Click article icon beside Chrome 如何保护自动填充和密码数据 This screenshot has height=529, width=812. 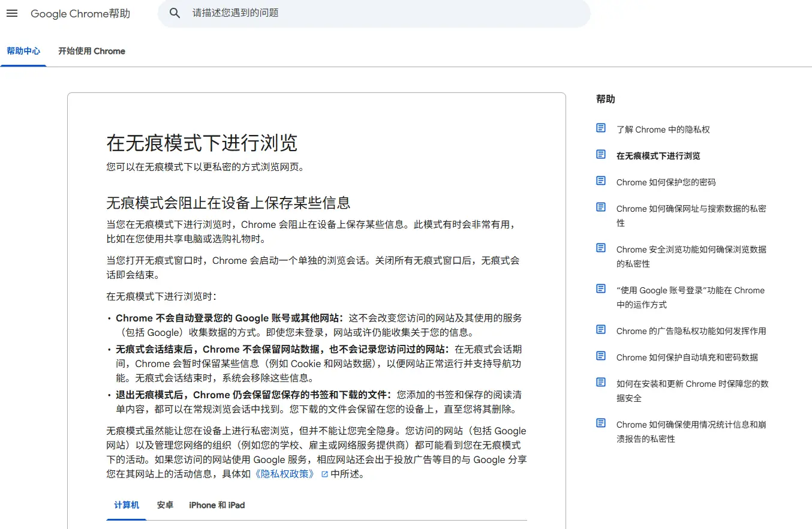(601, 356)
